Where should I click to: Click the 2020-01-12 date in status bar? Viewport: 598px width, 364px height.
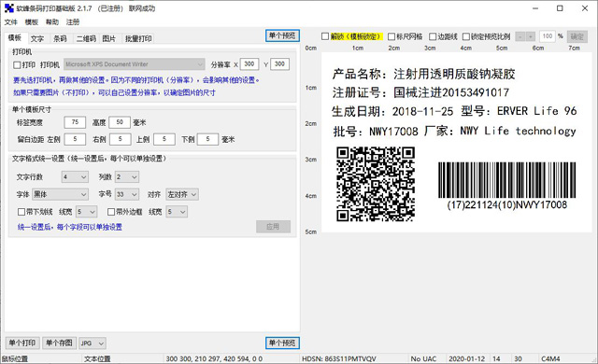point(467,358)
